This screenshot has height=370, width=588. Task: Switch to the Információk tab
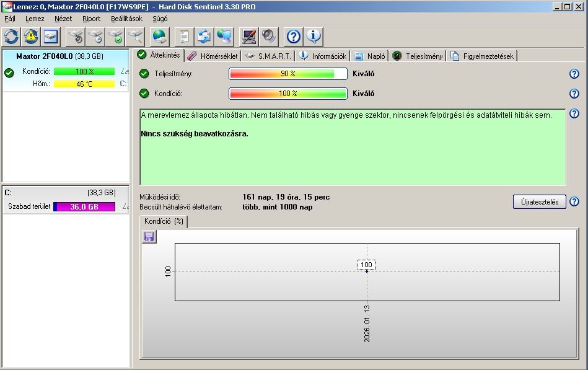[323, 56]
